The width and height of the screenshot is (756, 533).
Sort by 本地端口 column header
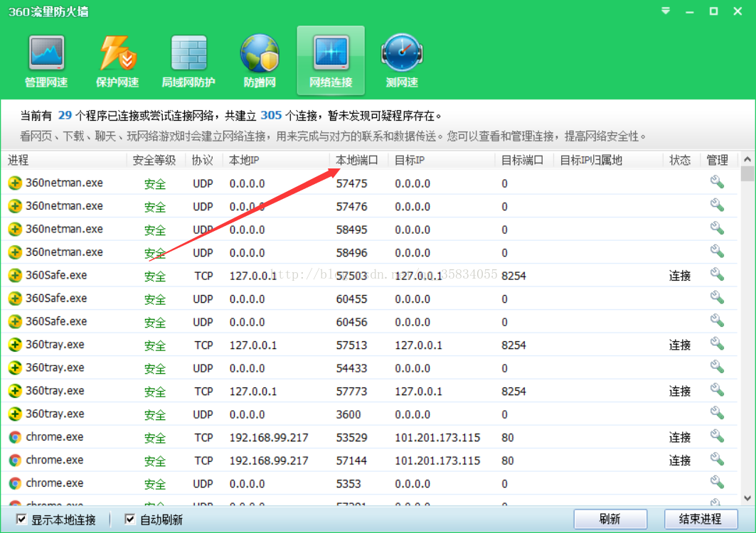(x=357, y=160)
